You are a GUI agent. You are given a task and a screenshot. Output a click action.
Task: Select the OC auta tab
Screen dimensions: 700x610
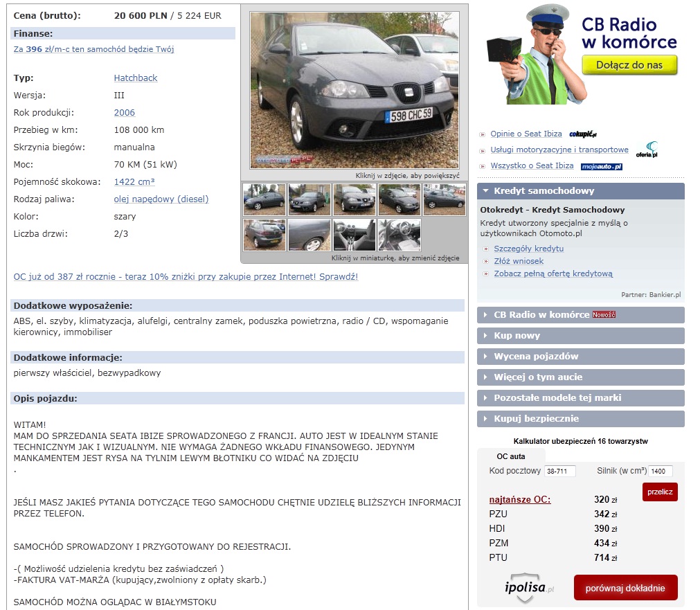click(x=511, y=456)
